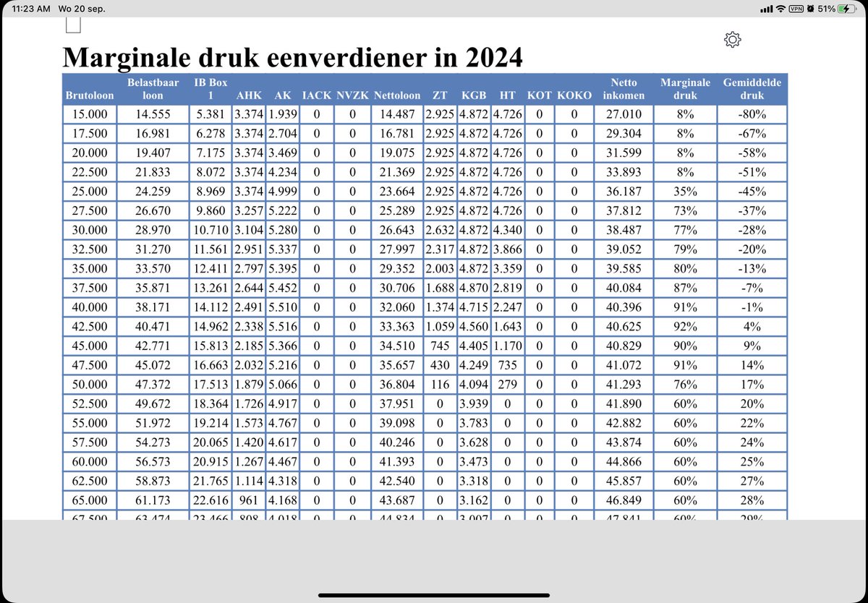The height and width of the screenshot is (603, 868).
Task: Tap the home indicator bar
Action: 433,596
